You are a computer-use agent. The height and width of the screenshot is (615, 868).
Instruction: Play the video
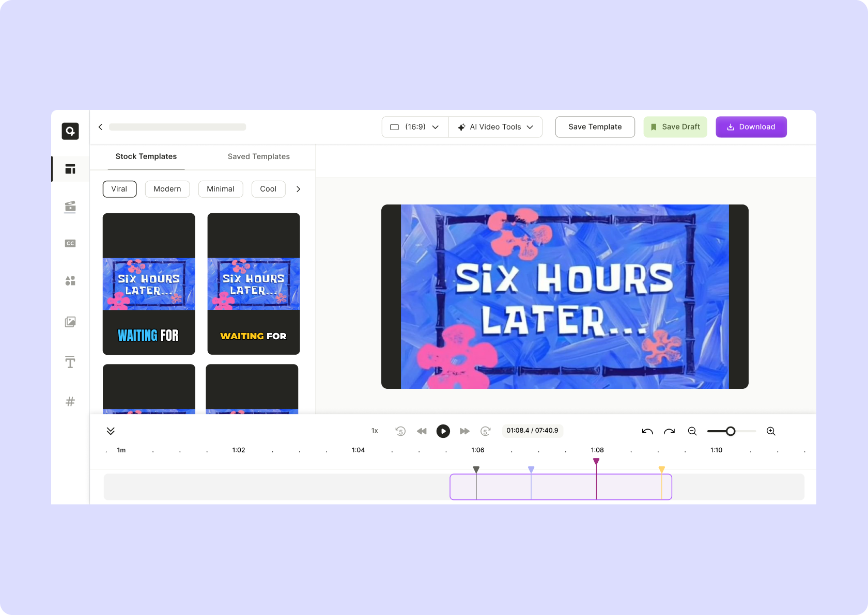point(443,431)
